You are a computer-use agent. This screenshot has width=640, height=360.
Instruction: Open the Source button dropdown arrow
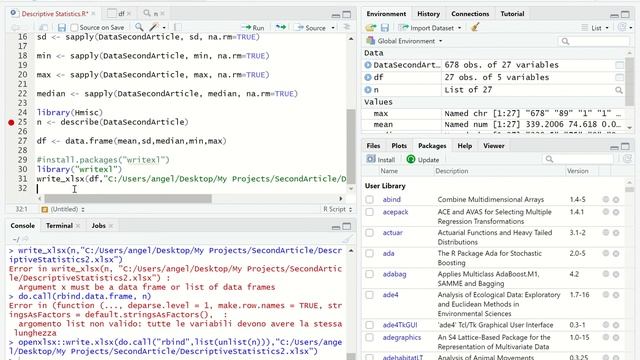tap(333, 28)
